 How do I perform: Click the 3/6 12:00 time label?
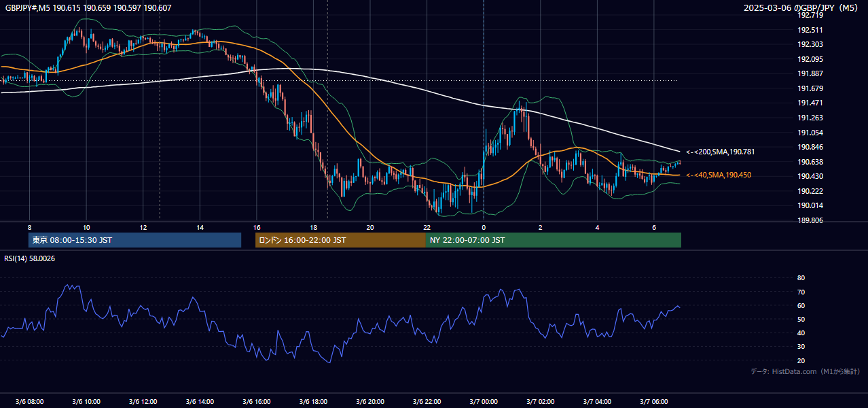pyautogui.click(x=143, y=401)
